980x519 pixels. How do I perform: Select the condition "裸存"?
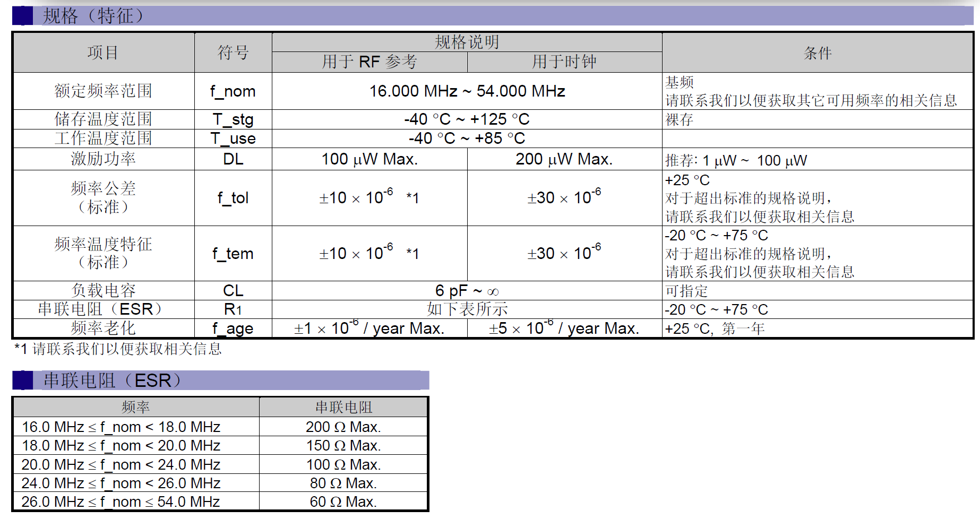[x=680, y=119]
